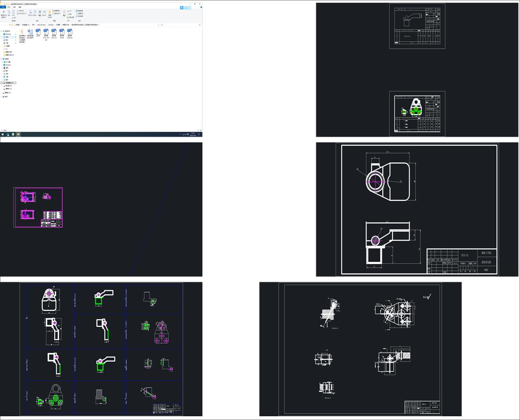This screenshot has height=420, width=520.
Task: Switch to the Share ribbon tab
Action: pos(14,7)
